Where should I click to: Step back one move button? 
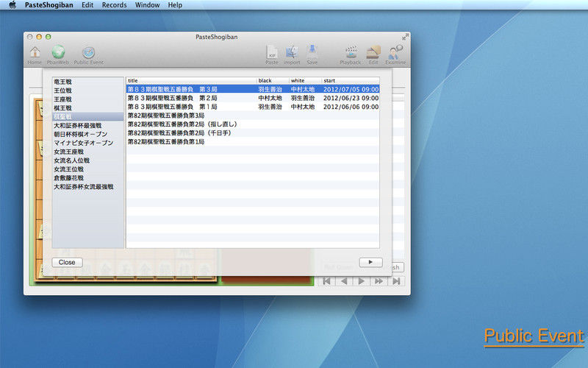click(x=344, y=281)
